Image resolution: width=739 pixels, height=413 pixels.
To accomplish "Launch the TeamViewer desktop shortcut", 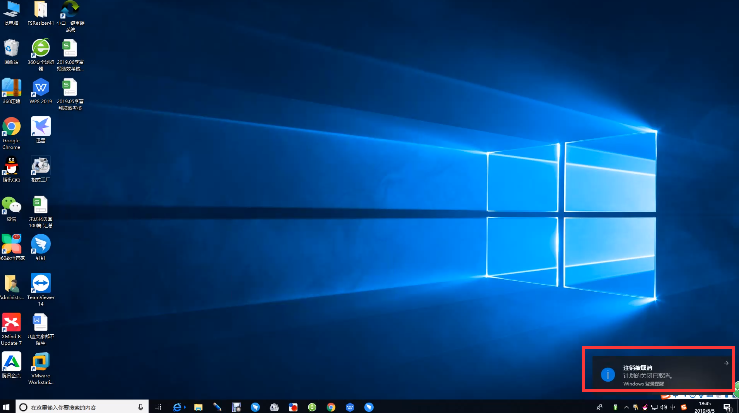I will tap(41, 283).
